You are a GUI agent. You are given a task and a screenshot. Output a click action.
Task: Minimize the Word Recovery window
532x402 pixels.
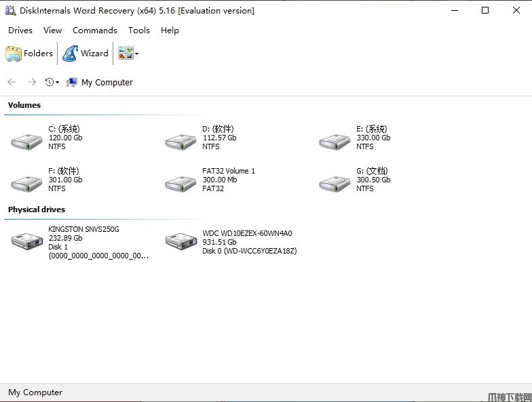click(455, 11)
